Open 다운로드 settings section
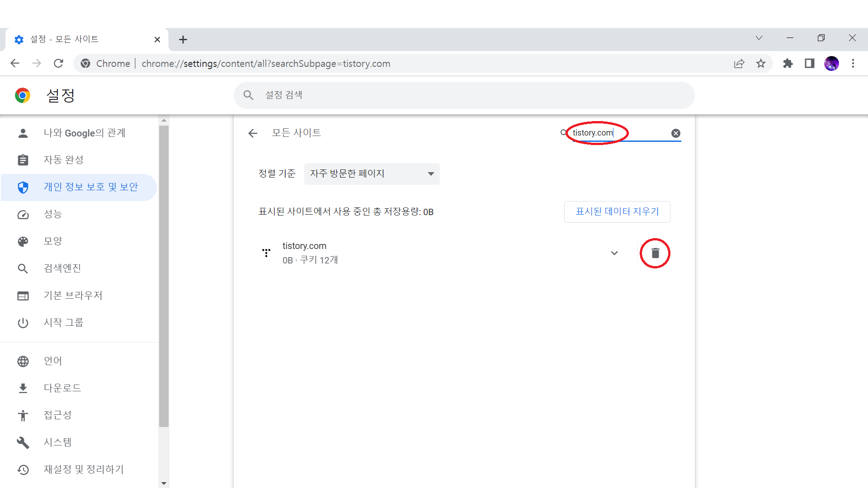 (x=79, y=388)
